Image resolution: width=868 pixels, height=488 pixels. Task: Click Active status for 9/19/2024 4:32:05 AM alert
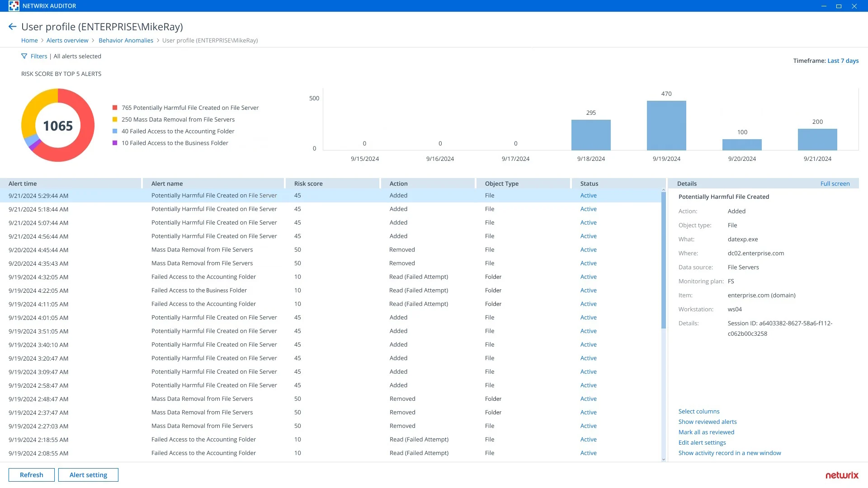(x=588, y=277)
